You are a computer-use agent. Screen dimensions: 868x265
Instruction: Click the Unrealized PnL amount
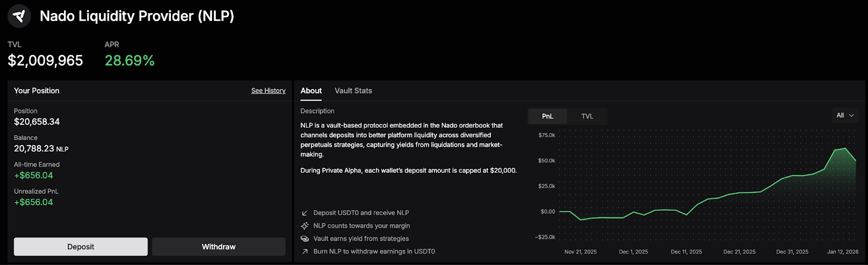point(34,202)
